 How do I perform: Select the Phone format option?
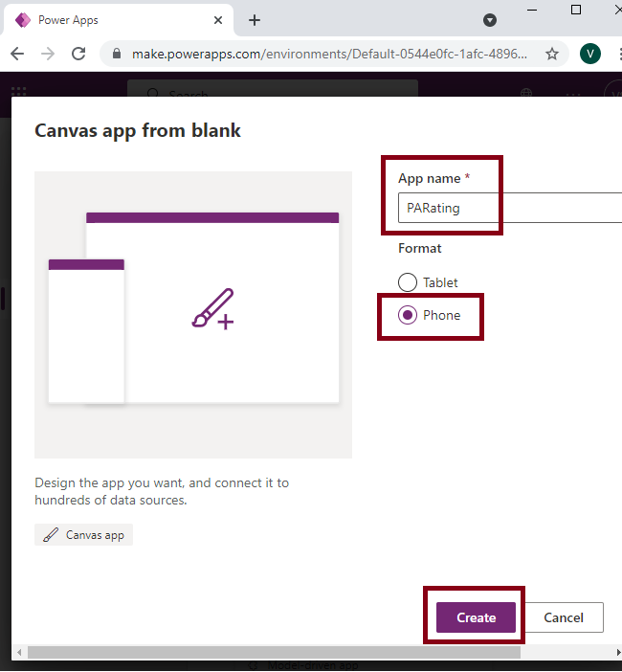pyautogui.click(x=408, y=315)
